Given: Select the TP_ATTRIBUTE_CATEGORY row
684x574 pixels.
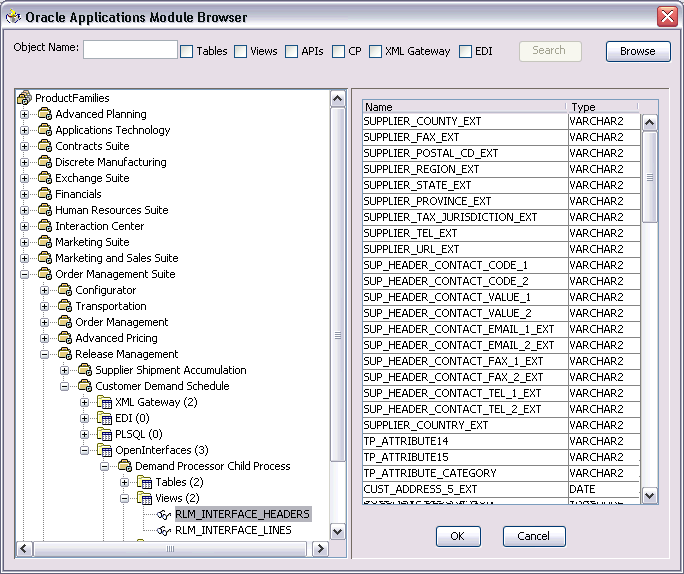Looking at the screenshot, I should click(x=501, y=473).
